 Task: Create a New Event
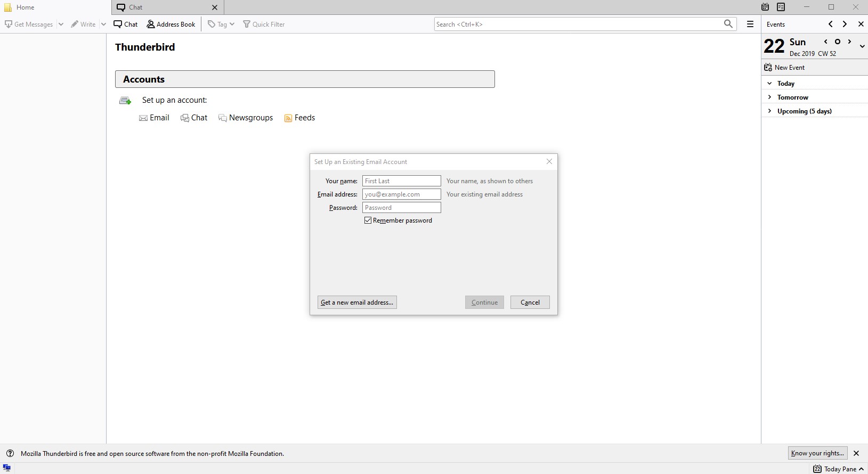(784, 68)
